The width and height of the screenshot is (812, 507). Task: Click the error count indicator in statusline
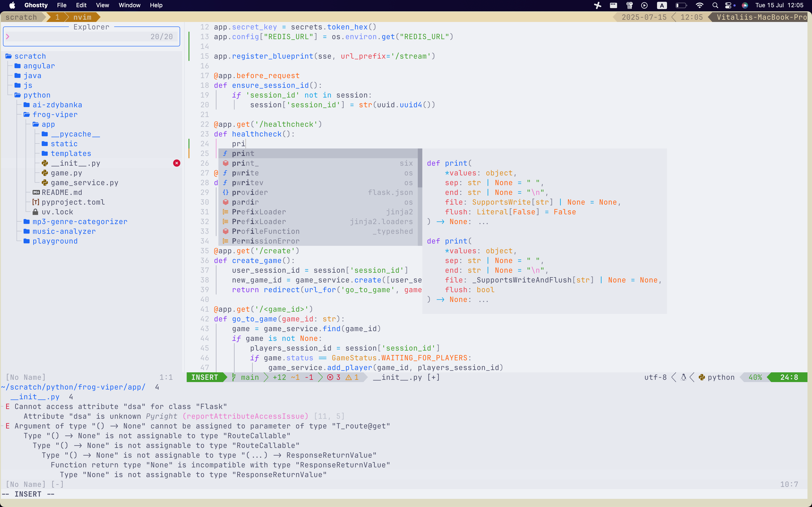334,377
